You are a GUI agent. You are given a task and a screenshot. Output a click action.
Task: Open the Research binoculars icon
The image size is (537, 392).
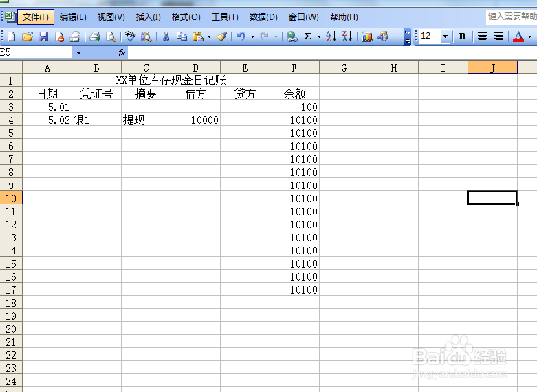coord(146,36)
